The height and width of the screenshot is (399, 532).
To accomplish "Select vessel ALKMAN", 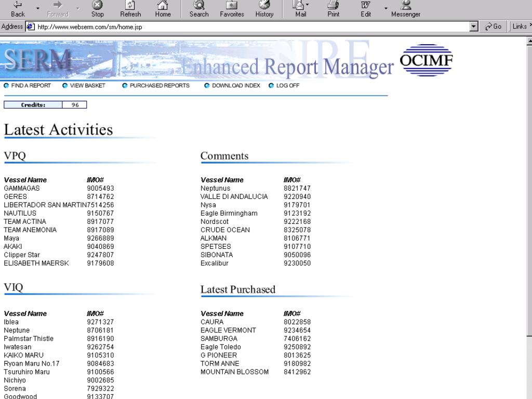I will pyautogui.click(x=214, y=238).
